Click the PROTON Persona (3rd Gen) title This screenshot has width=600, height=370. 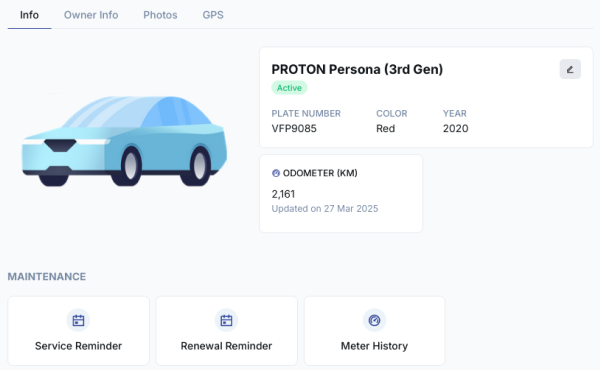[x=357, y=69]
